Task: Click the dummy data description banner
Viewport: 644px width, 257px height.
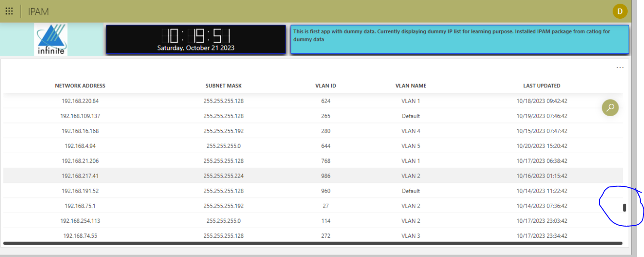Action: 460,39
